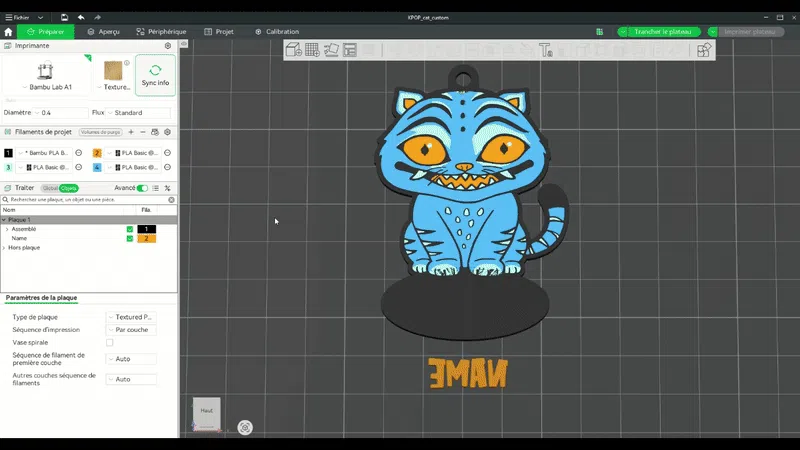Collapse the left sidebar handle
The height and width of the screenshot is (450, 800).
click(184, 44)
